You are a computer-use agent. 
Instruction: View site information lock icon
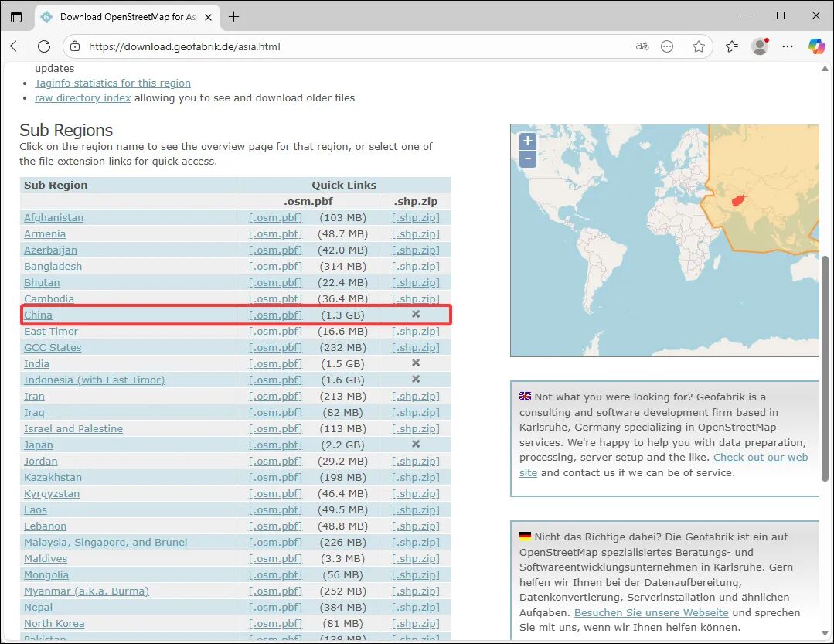(76, 46)
